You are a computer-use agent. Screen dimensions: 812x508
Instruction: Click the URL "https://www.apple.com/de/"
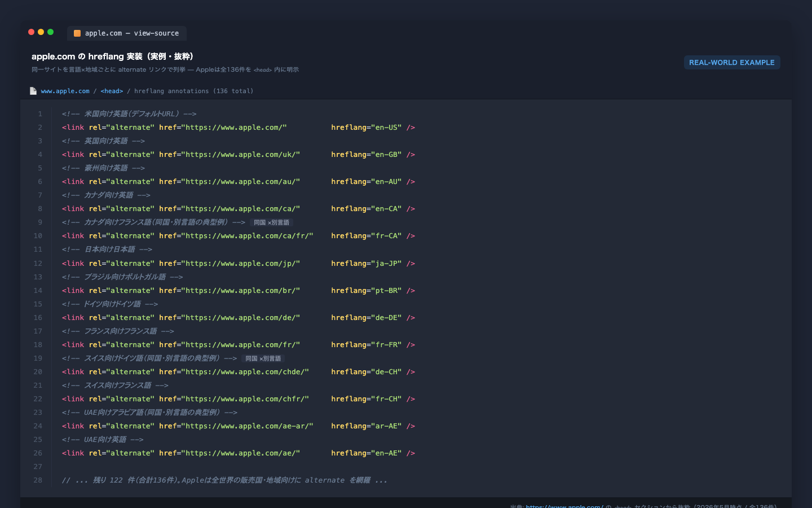tap(241, 318)
